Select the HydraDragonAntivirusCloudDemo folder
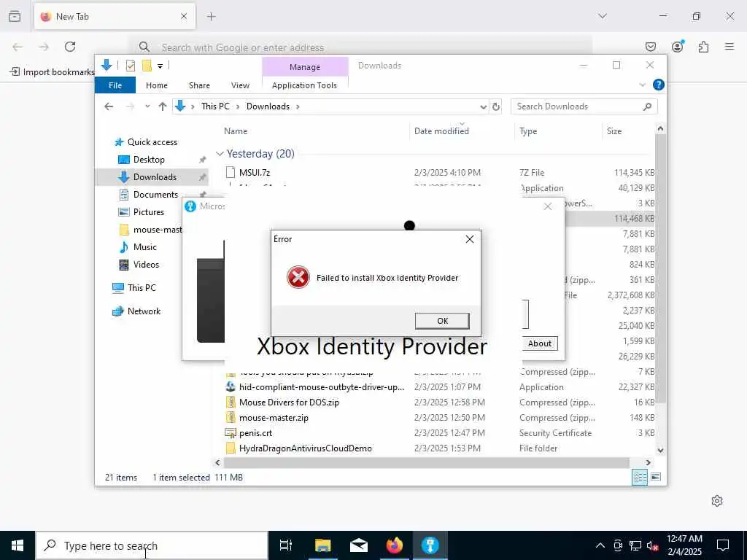The width and height of the screenshot is (747, 560). click(x=306, y=448)
